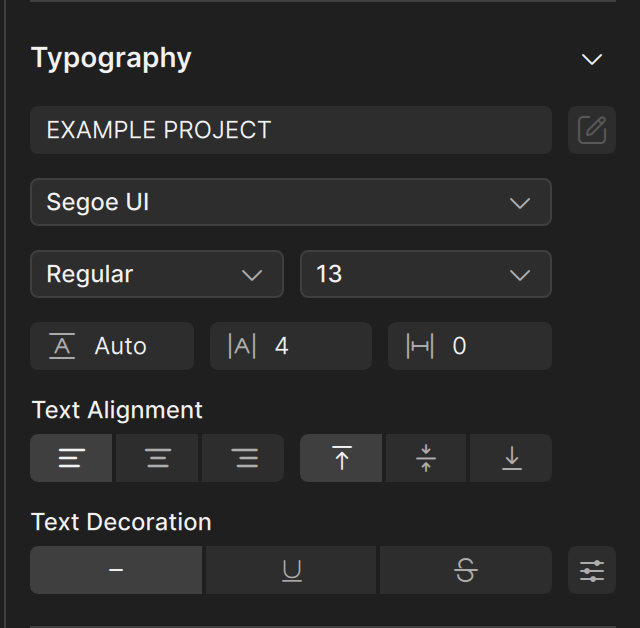The width and height of the screenshot is (640, 628).
Task: Apply strikethrough text decoration
Action: coord(466,570)
